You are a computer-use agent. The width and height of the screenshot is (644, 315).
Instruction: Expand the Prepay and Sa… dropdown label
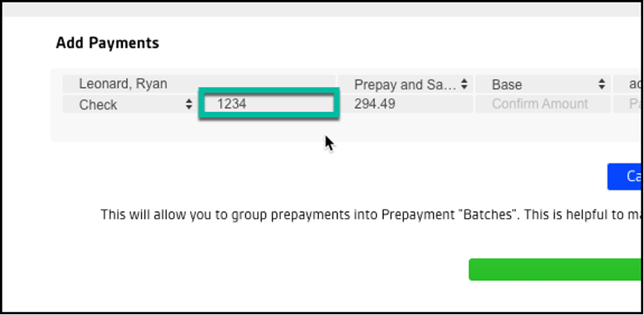coord(404,85)
